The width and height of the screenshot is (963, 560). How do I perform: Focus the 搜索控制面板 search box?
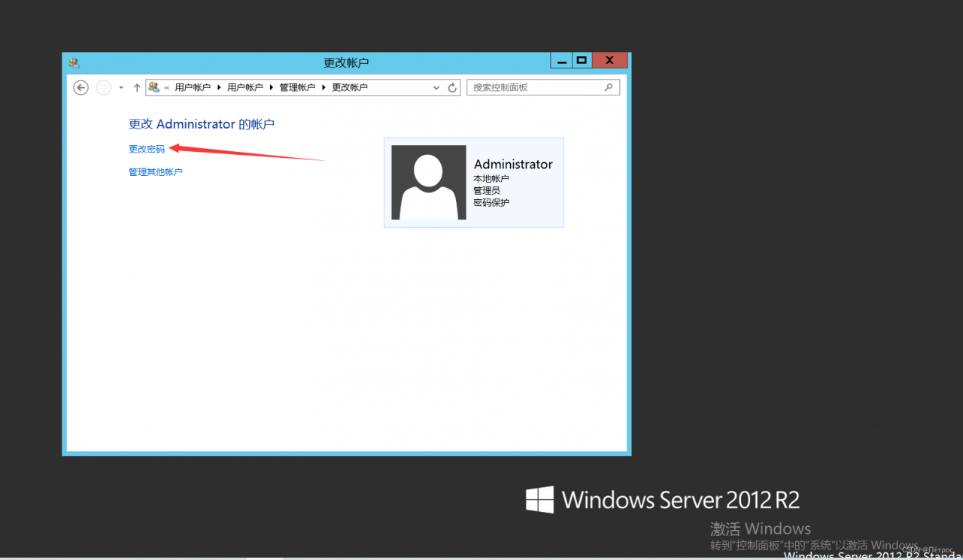tap(543, 88)
